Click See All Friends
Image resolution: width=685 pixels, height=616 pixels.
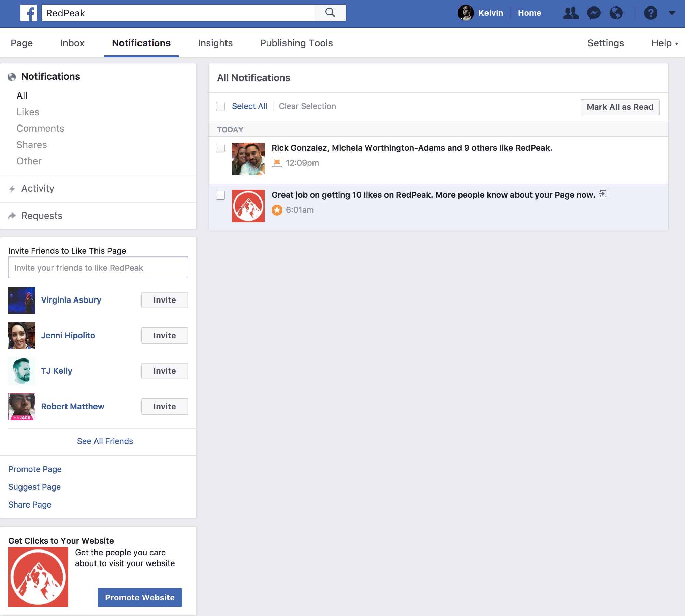(105, 441)
